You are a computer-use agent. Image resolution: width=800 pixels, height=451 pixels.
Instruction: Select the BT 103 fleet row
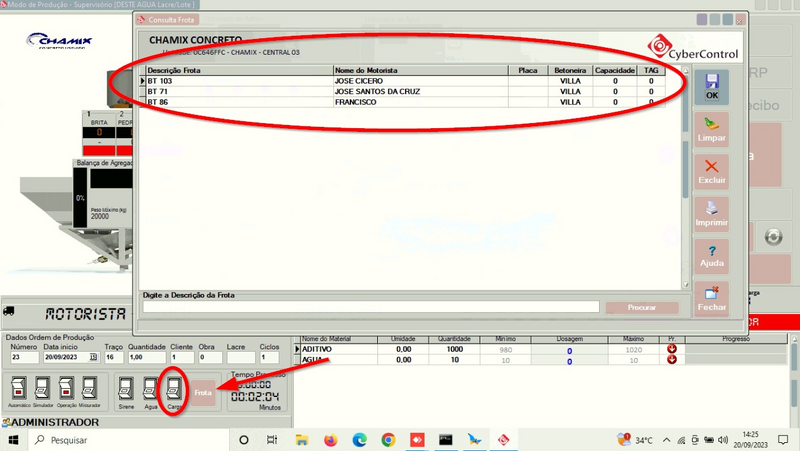(x=240, y=81)
